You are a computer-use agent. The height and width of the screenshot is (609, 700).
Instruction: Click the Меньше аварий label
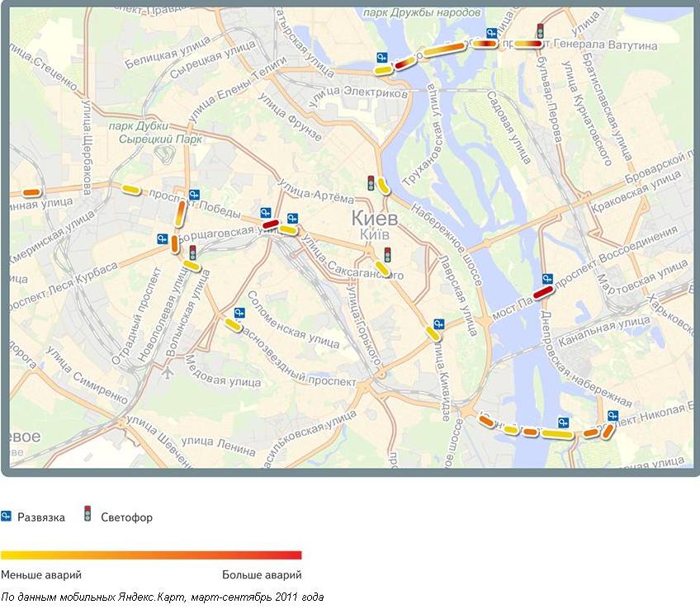tap(41, 574)
